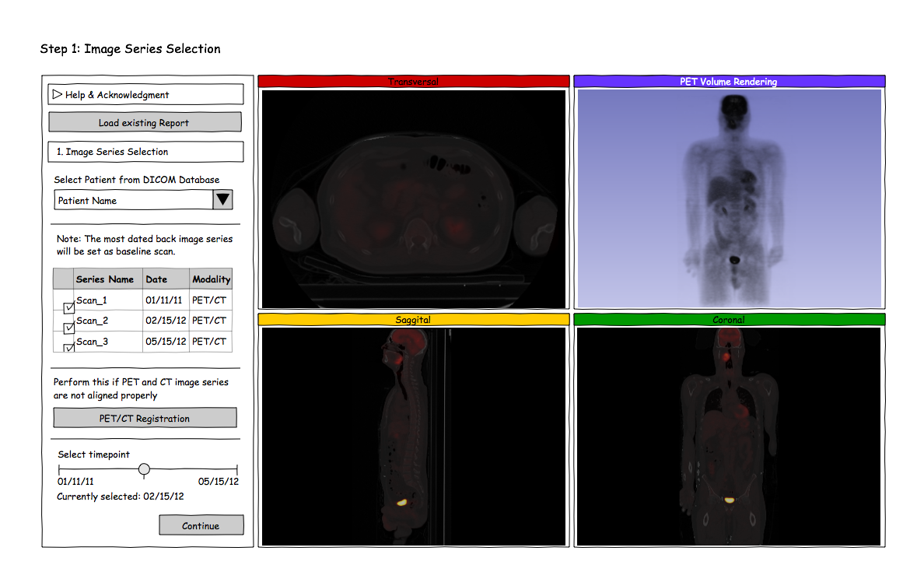This screenshot has width=924, height=586.
Task: Select the green Coronal view title bar
Action: pyautogui.click(x=729, y=319)
